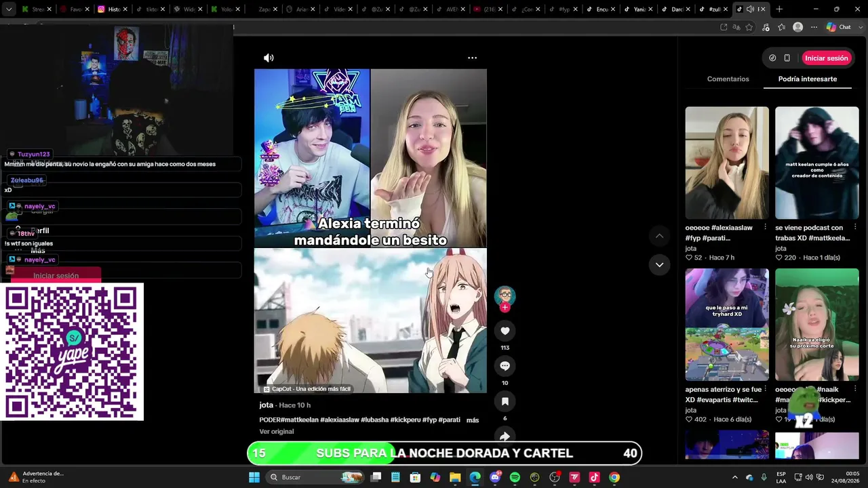Screen dimensions: 868x488
Task: Open comments showing 10 count
Action: click(505, 366)
